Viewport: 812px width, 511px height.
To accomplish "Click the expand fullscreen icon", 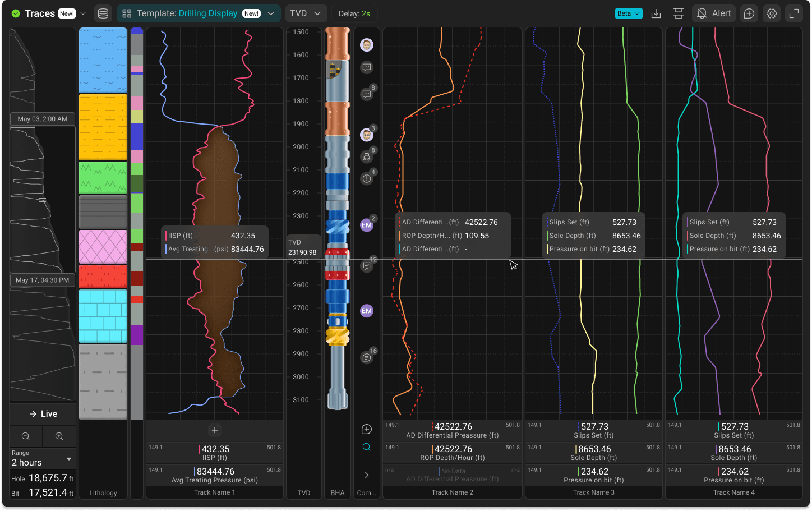I will pos(794,13).
